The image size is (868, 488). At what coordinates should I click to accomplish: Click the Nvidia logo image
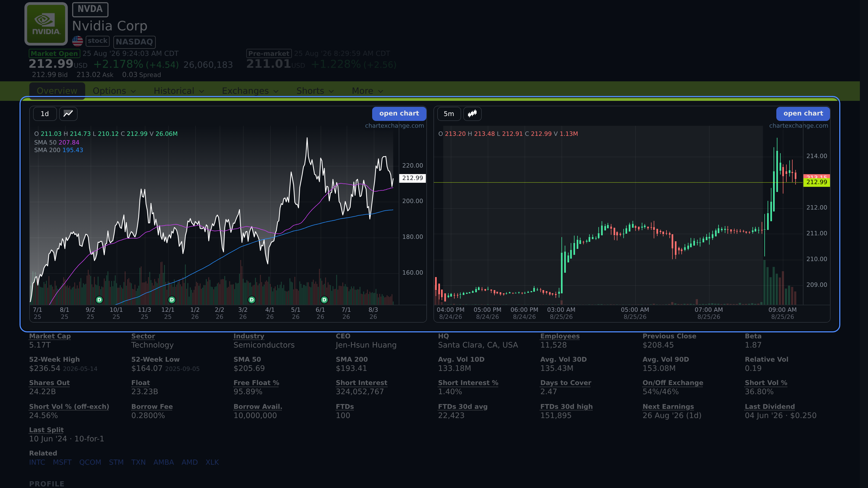click(x=46, y=24)
